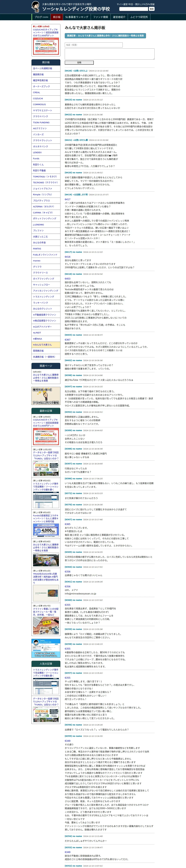This screenshot has width=186, height=868.
Task: Go to 確定申告掲示板
Action: click(46, 81)
